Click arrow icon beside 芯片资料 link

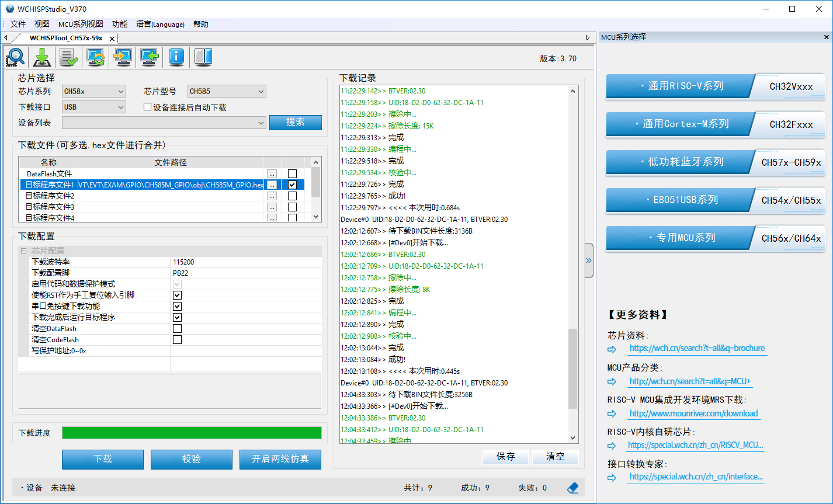tap(612, 349)
